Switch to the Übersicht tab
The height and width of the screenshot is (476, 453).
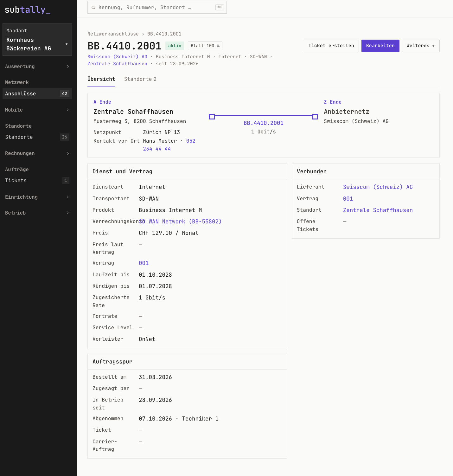[101, 79]
